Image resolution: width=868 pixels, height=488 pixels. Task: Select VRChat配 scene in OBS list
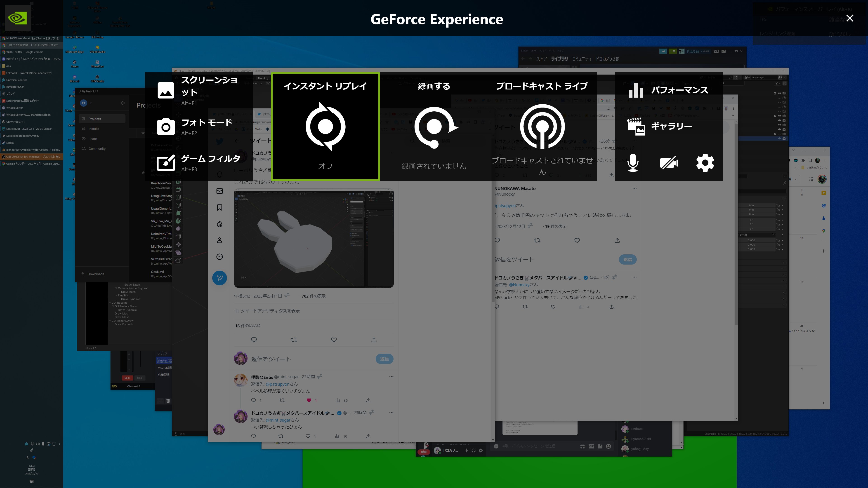point(164,367)
